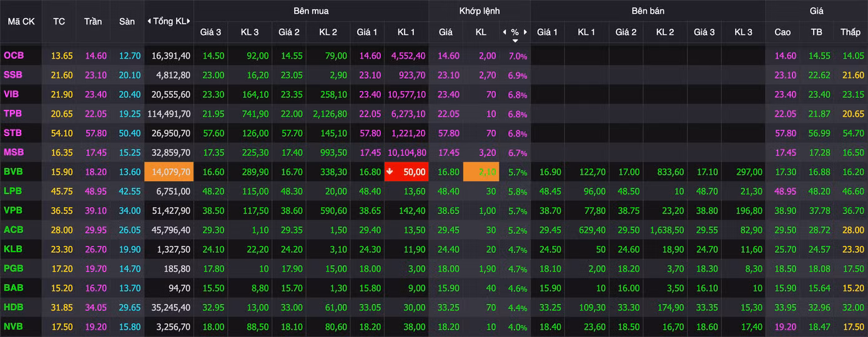Sort by the TC column header

tap(59, 21)
